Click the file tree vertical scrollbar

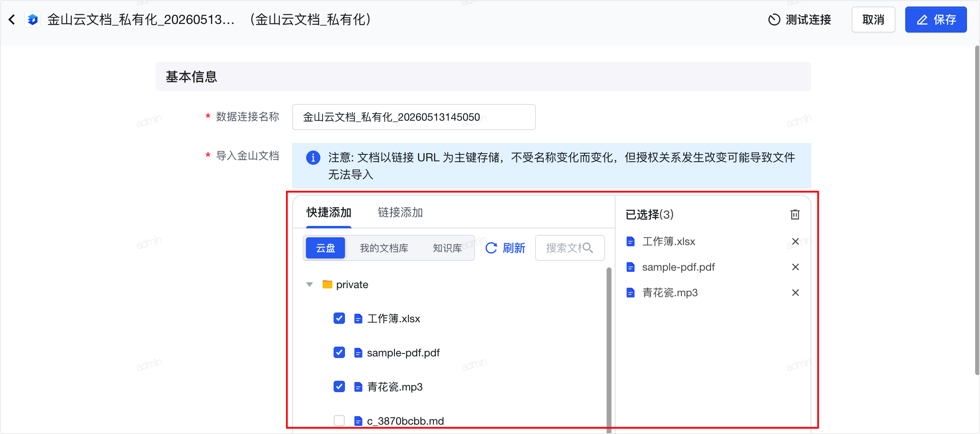609,349
